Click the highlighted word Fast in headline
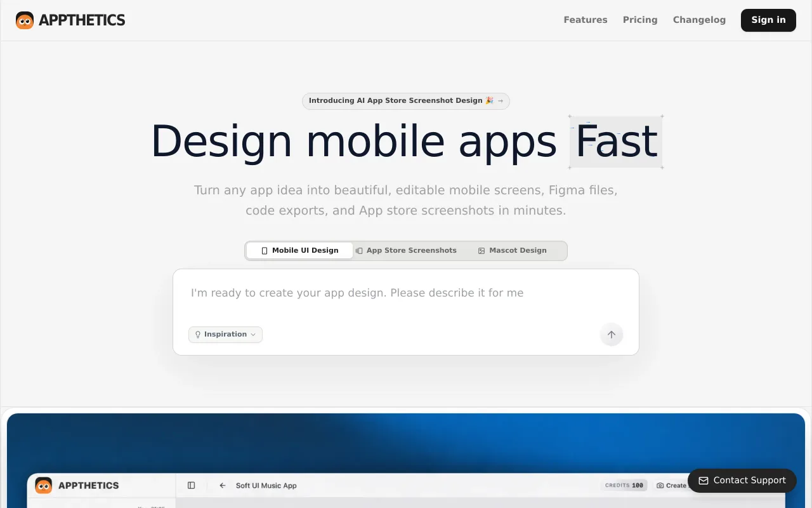812x508 pixels. click(x=616, y=142)
